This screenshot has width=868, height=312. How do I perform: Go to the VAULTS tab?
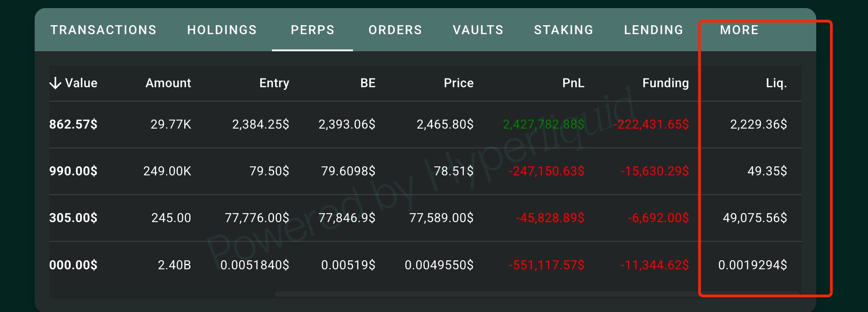pos(478,30)
